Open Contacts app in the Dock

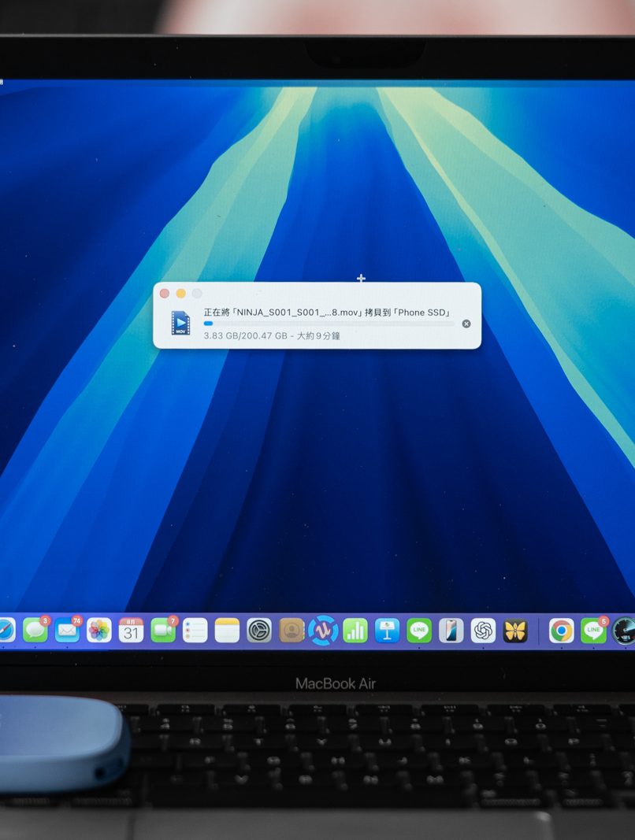tap(292, 630)
